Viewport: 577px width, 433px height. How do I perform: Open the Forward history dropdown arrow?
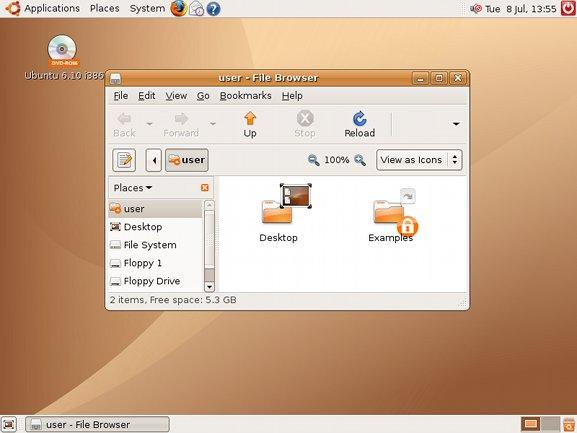coord(213,124)
